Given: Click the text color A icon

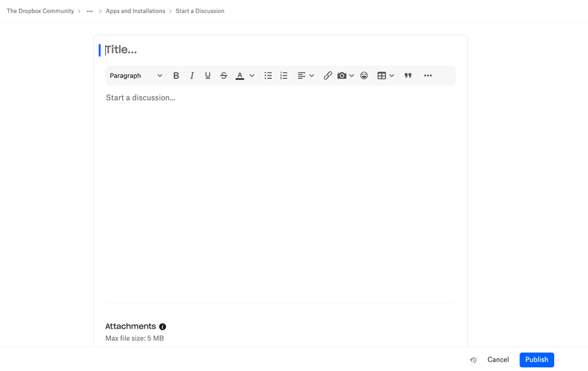Looking at the screenshot, I should pyautogui.click(x=240, y=76).
